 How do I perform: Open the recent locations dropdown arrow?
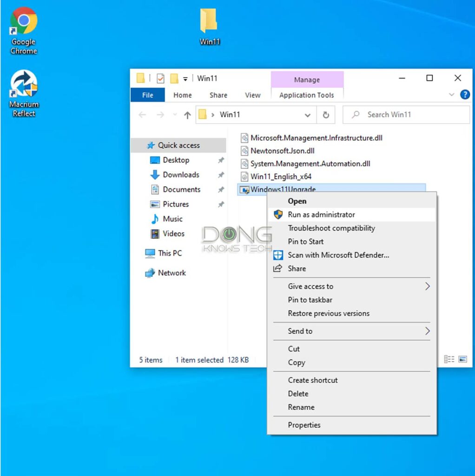tap(175, 115)
